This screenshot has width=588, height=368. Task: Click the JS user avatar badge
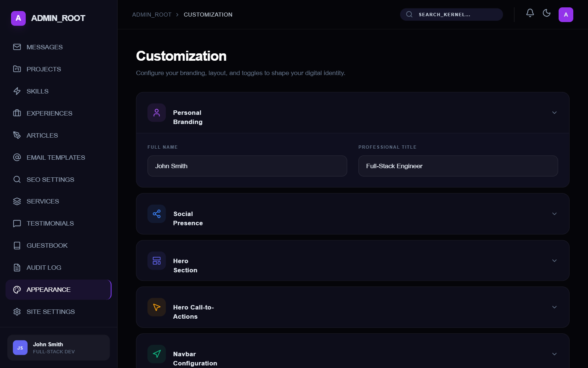20,348
